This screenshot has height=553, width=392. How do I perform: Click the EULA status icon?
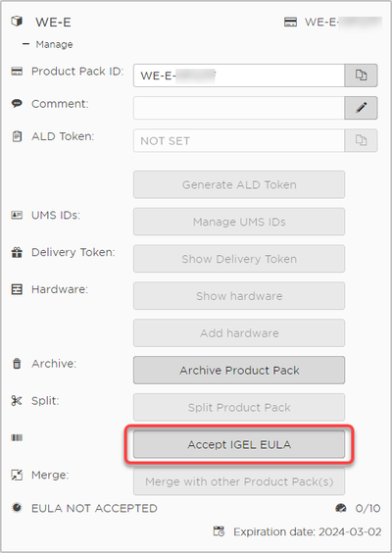17,508
